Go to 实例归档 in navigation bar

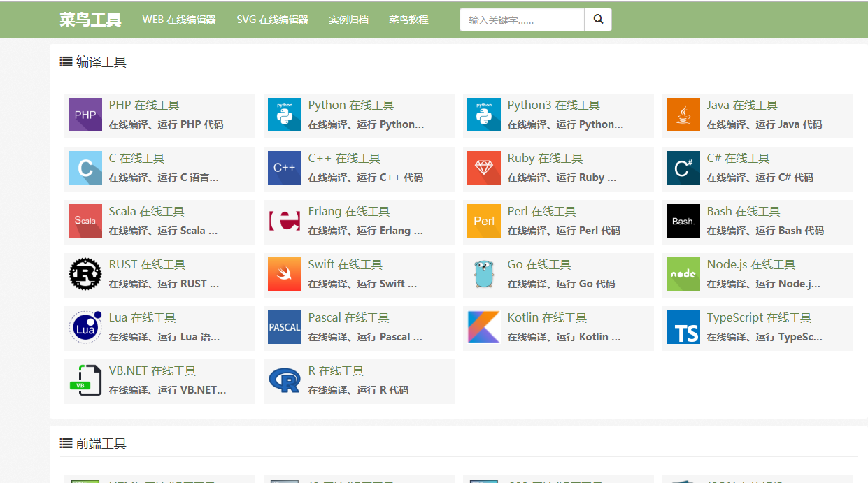[x=348, y=20]
